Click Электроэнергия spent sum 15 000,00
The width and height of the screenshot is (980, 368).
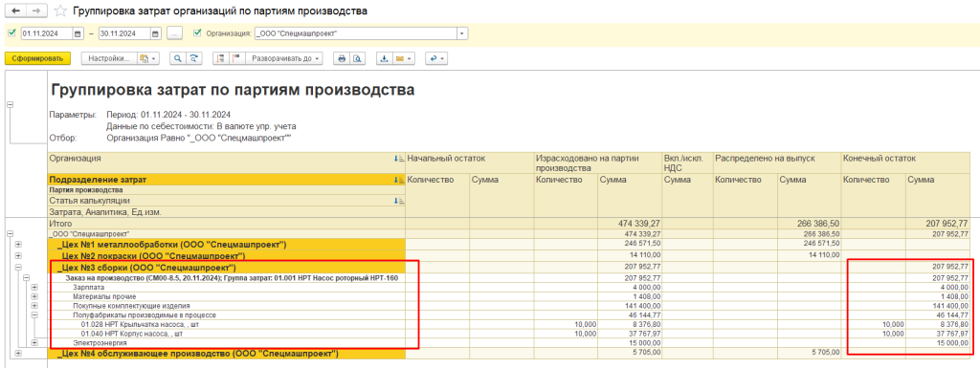pyautogui.click(x=630, y=342)
